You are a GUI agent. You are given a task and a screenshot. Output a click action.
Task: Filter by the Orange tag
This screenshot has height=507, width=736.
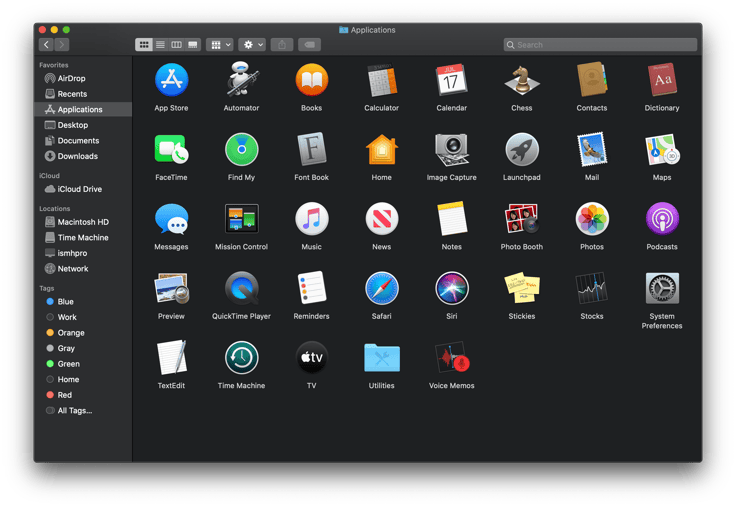(x=83, y=333)
